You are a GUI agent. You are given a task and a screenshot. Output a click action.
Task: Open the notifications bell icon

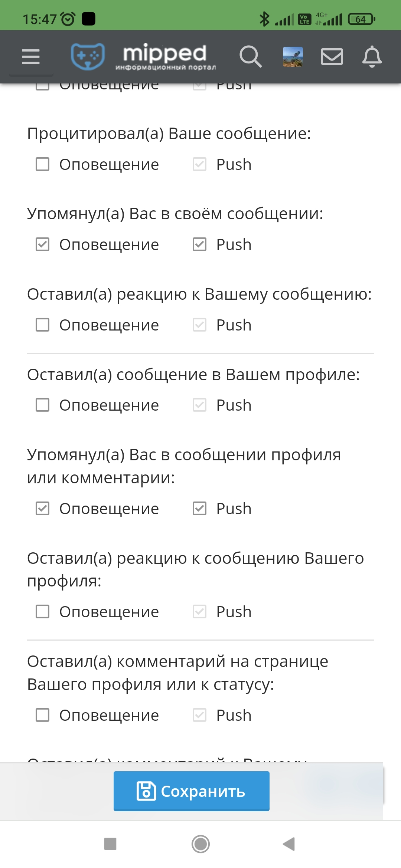pyautogui.click(x=372, y=57)
